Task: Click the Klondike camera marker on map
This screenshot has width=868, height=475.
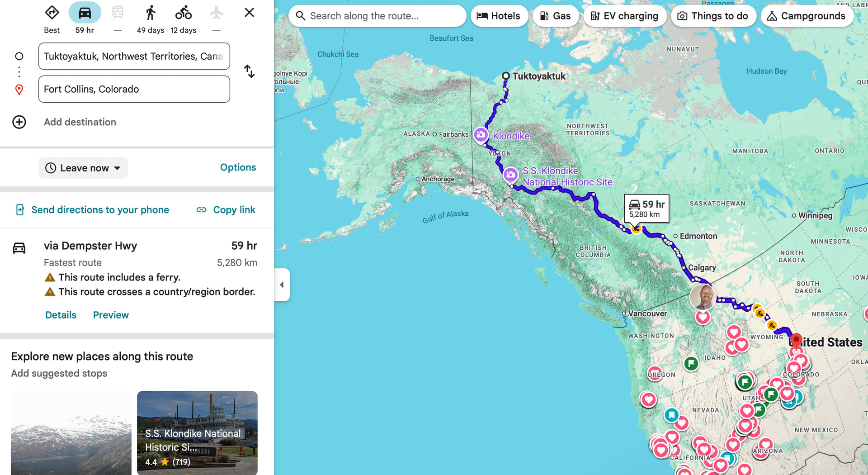Action: (481, 134)
